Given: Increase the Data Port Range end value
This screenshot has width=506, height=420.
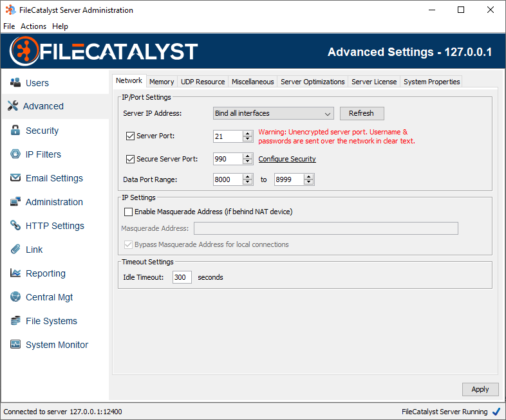Looking at the screenshot, I should pos(309,177).
